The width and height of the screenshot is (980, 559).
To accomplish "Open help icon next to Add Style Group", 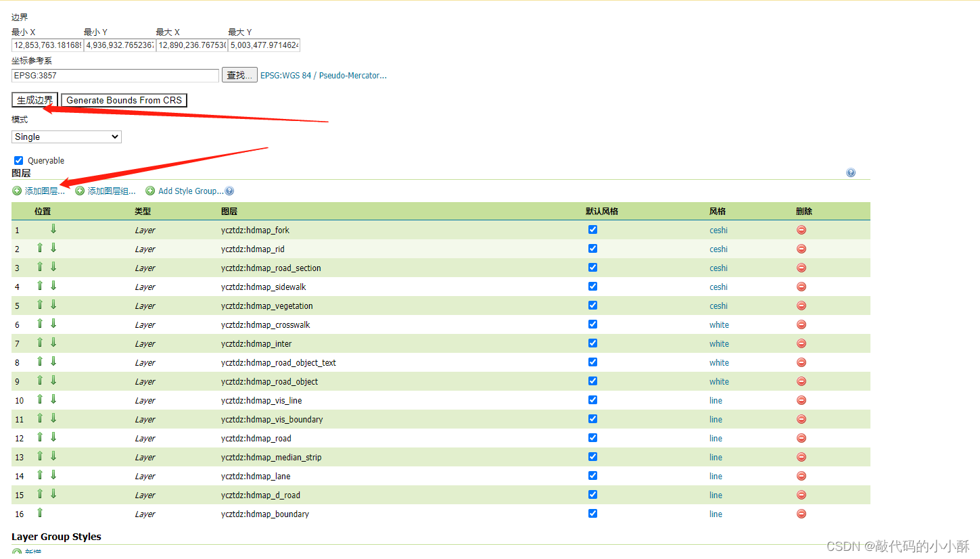I will click(x=229, y=191).
